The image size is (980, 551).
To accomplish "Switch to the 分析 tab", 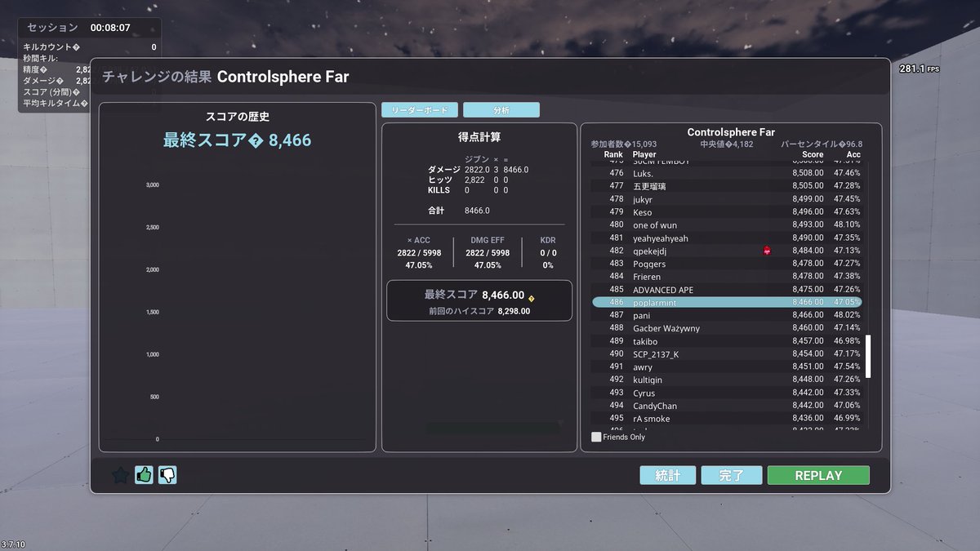I will click(501, 109).
